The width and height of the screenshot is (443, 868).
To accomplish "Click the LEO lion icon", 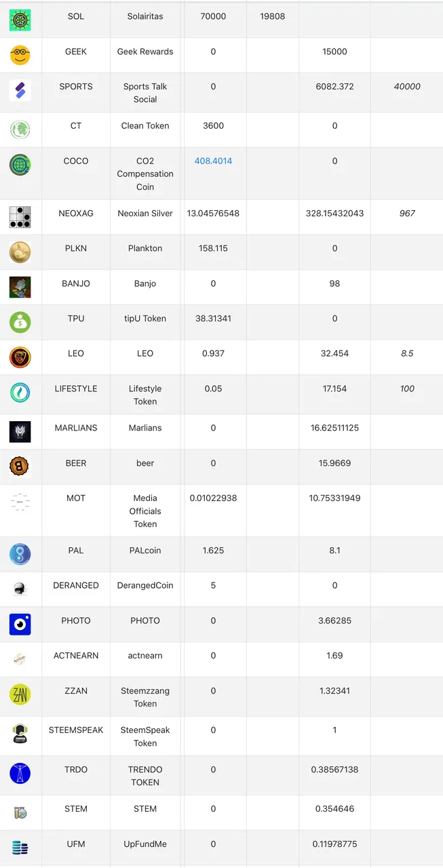I will point(20,357).
